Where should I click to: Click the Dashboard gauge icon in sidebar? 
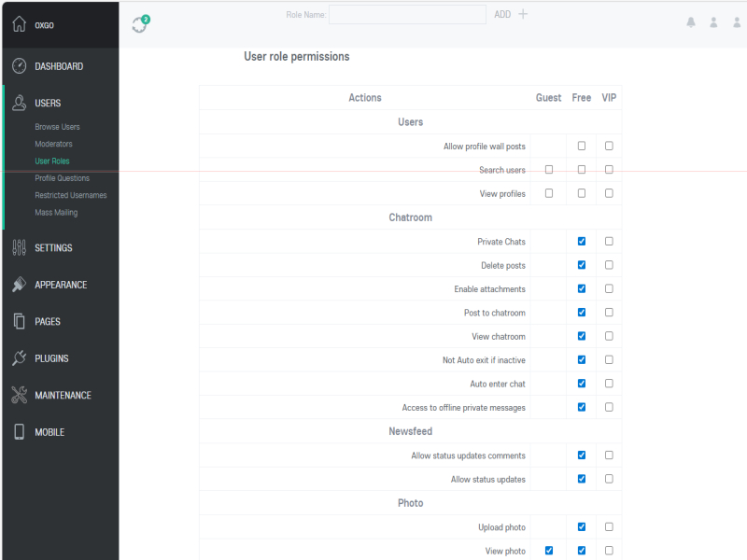(x=19, y=66)
